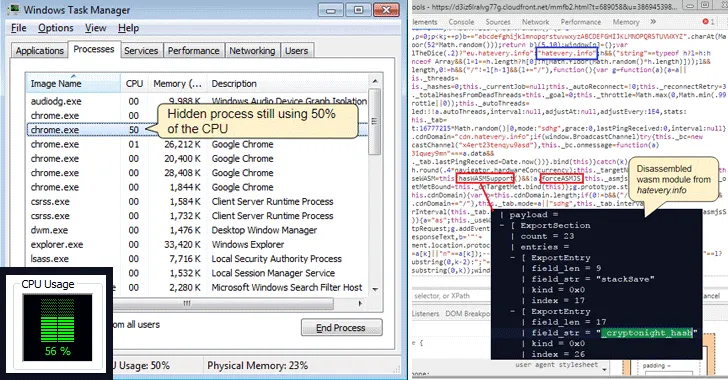Click the horizontal scrollbar thumb in process list

223,304
